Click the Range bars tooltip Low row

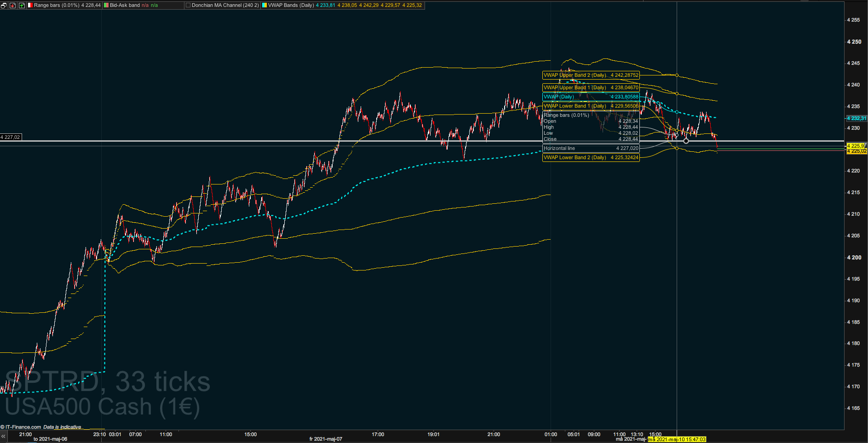(x=591, y=133)
